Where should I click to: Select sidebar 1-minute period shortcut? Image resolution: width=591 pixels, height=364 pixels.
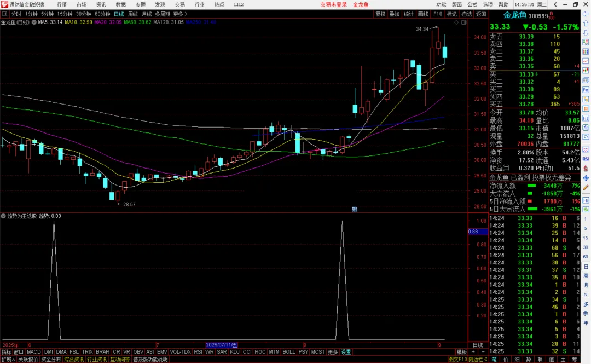click(586, 219)
